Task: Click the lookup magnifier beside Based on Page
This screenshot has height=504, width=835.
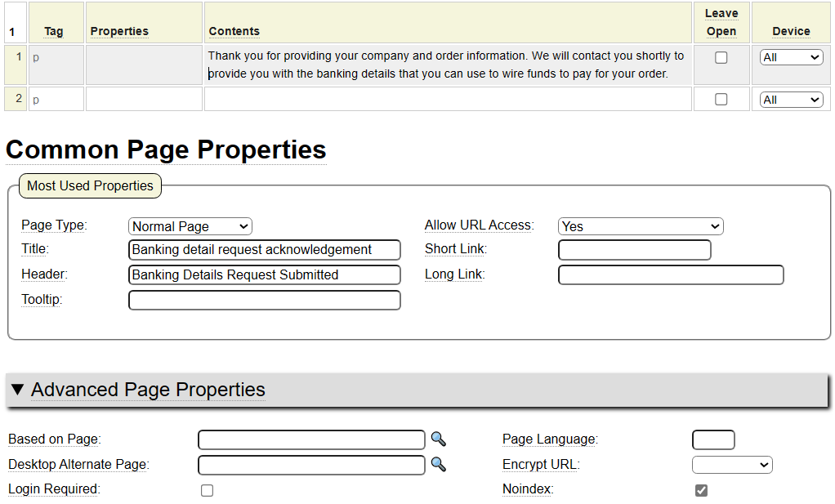Action: coord(438,439)
